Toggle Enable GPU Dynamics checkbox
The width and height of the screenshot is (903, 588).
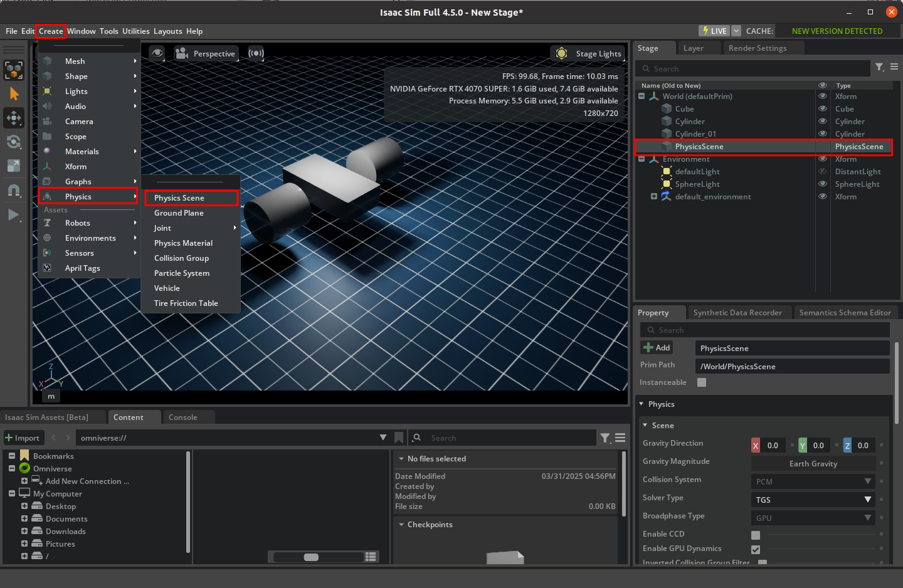click(756, 550)
